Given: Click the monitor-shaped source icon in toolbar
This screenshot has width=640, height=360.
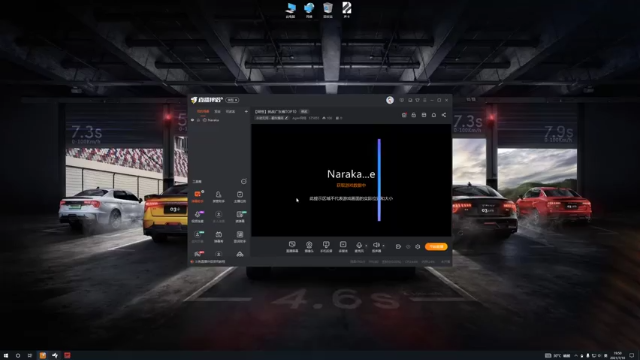Looking at the screenshot, I should 326,244.
